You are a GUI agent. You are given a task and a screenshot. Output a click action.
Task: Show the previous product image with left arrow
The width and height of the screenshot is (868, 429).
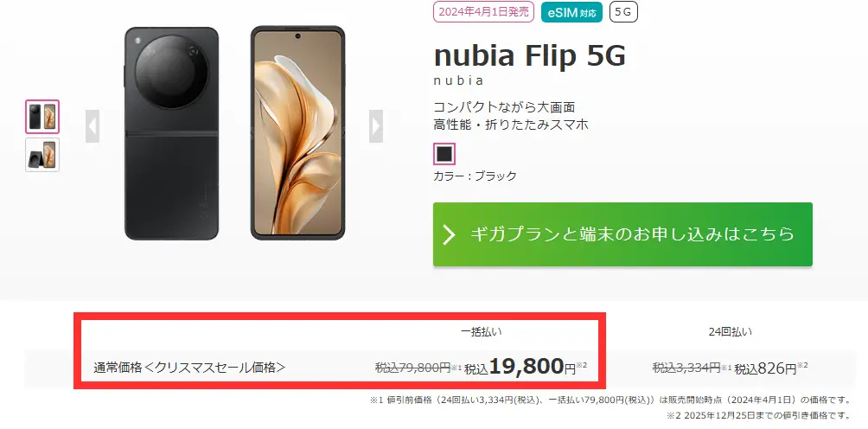93,126
